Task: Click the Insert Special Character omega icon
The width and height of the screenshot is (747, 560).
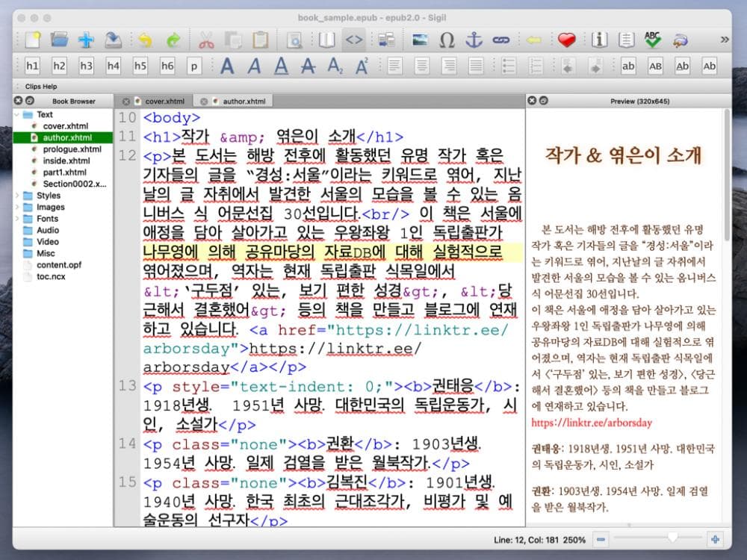Action: click(x=447, y=40)
